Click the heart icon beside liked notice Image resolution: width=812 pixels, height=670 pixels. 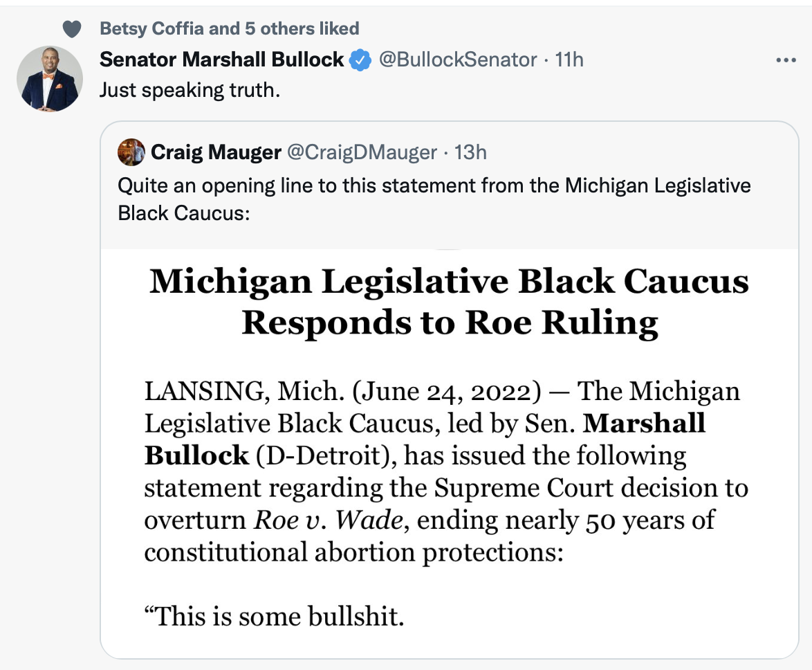point(72,29)
